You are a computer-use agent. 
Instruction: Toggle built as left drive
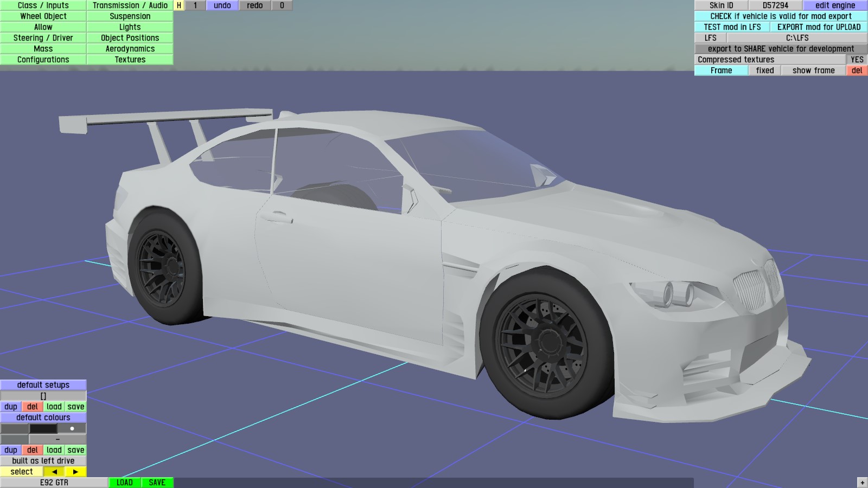(x=43, y=461)
